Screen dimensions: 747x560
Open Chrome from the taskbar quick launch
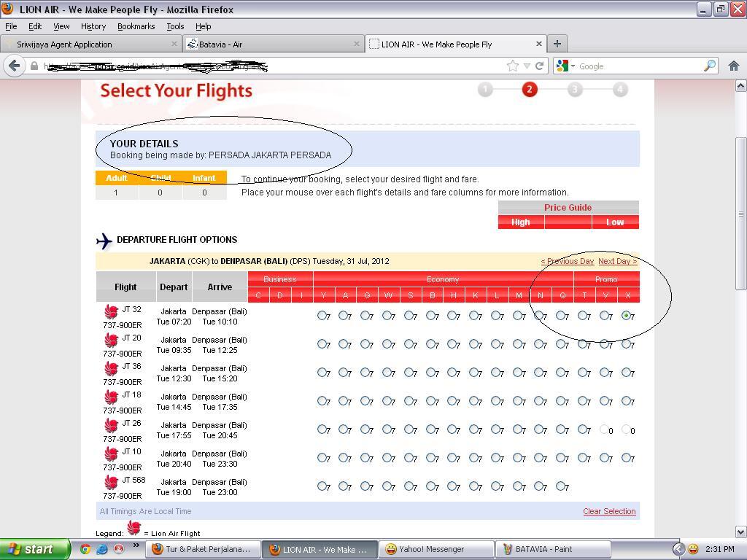85,549
